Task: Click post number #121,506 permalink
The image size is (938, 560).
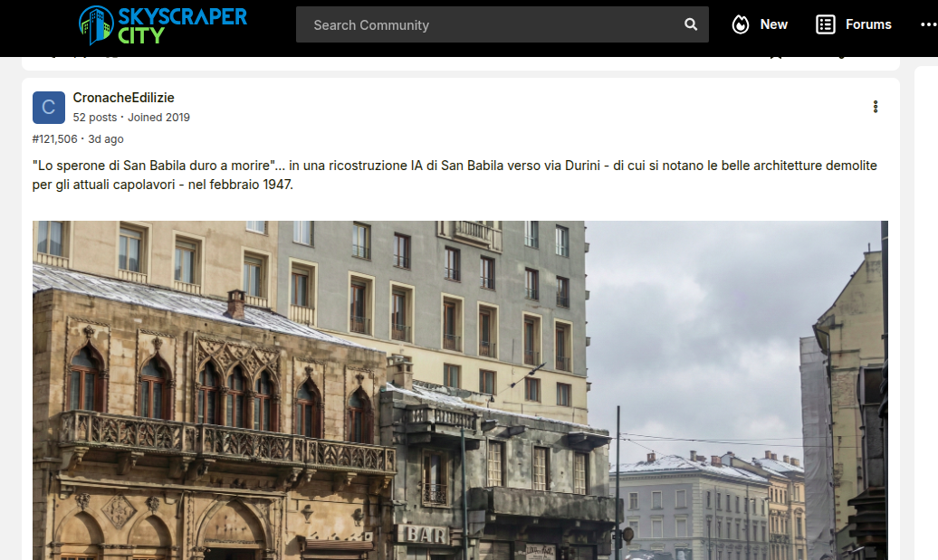Action: click(54, 139)
